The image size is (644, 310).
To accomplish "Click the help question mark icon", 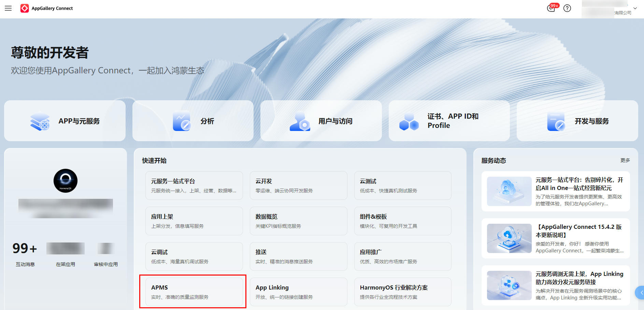I will pyautogui.click(x=567, y=8).
